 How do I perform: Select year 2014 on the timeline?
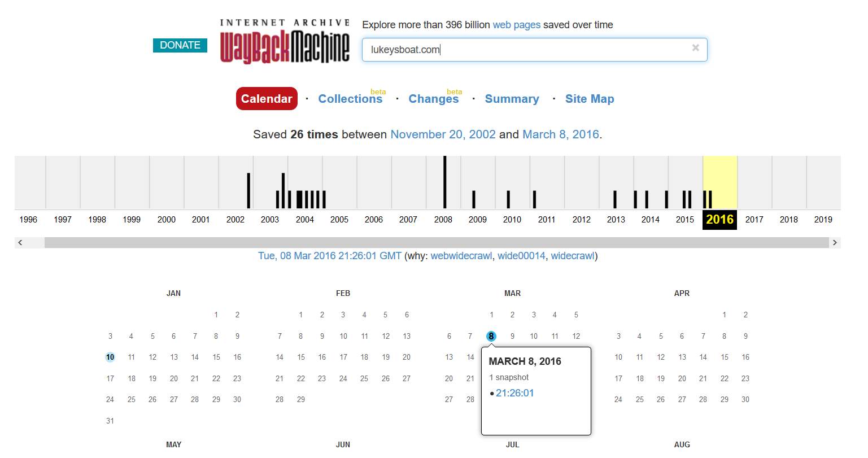coord(650,220)
